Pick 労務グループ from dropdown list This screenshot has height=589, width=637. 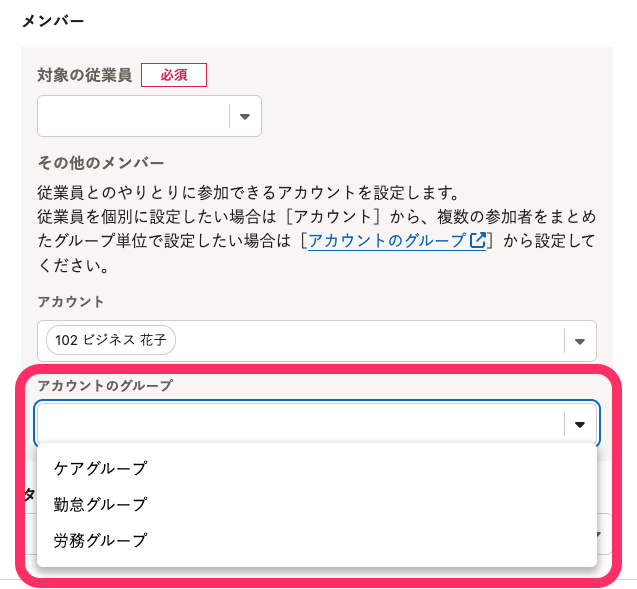(100, 540)
